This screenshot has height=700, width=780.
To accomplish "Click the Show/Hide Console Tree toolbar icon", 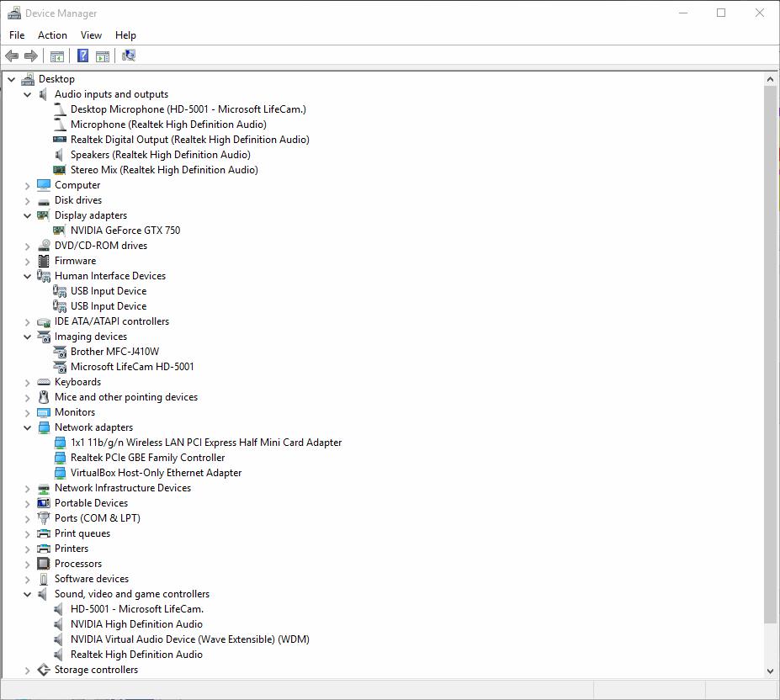I will (x=56, y=56).
